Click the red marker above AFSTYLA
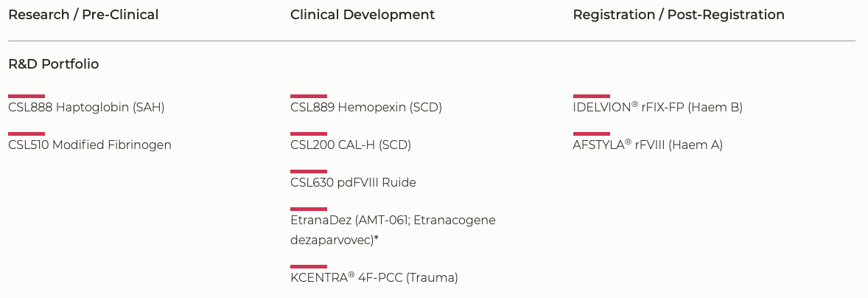The height and width of the screenshot is (298, 868). pyautogui.click(x=592, y=134)
